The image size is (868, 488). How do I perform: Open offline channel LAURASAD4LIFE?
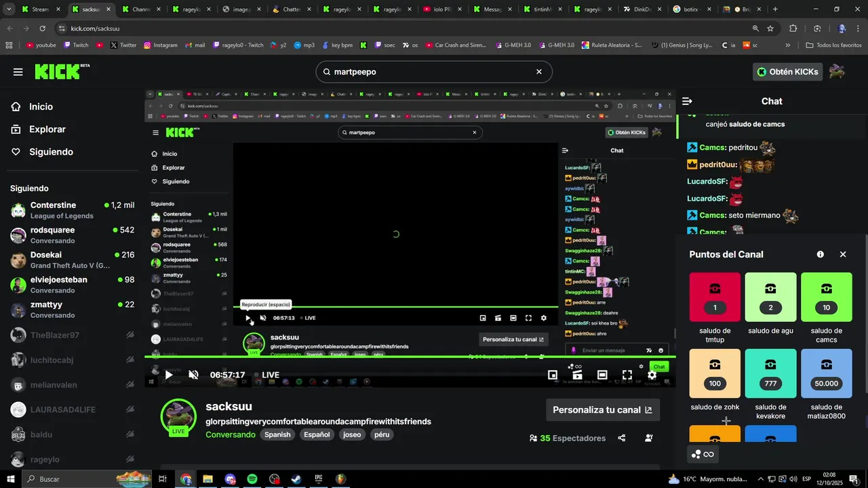point(72,409)
